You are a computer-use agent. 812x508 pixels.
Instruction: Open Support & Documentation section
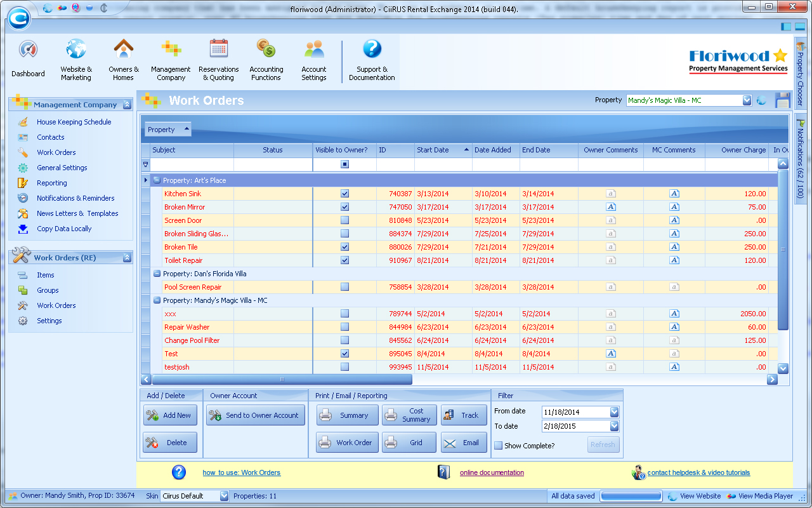tap(372, 59)
